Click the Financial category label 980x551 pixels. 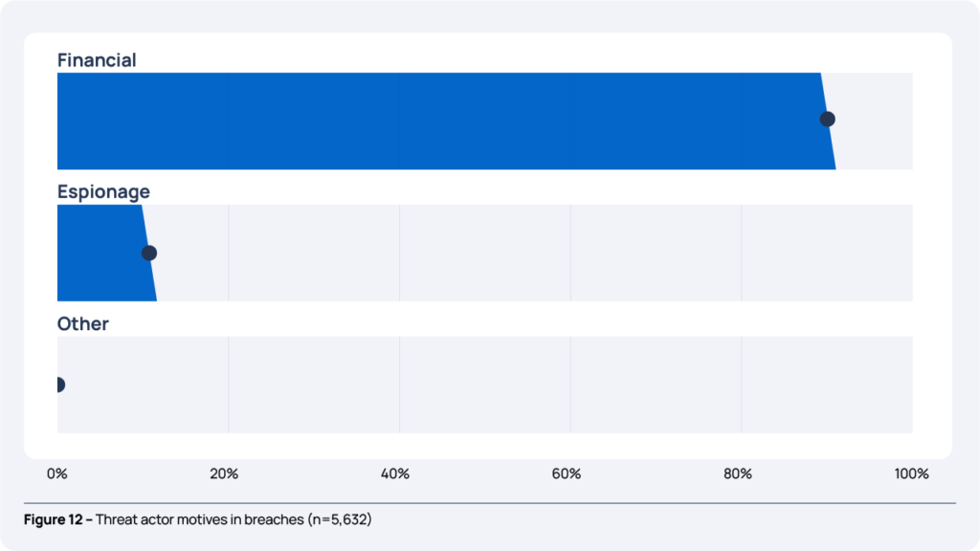coord(97,60)
